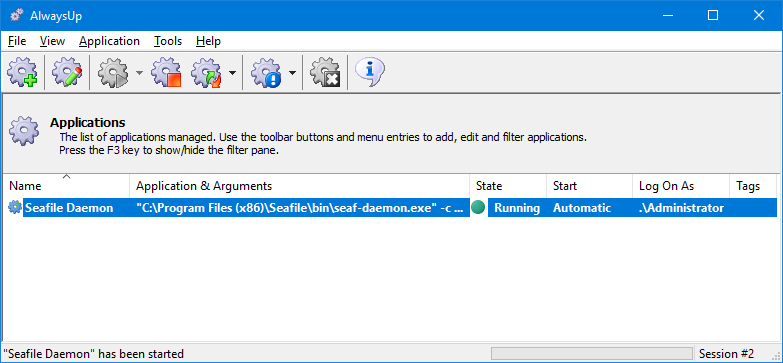Click the Add Application gear icon
This screenshot has height=363, width=783.
22,73
